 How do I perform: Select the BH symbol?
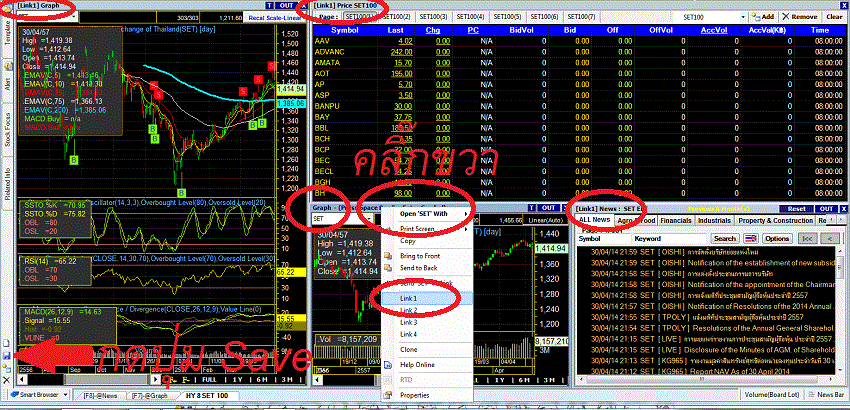coord(319,193)
